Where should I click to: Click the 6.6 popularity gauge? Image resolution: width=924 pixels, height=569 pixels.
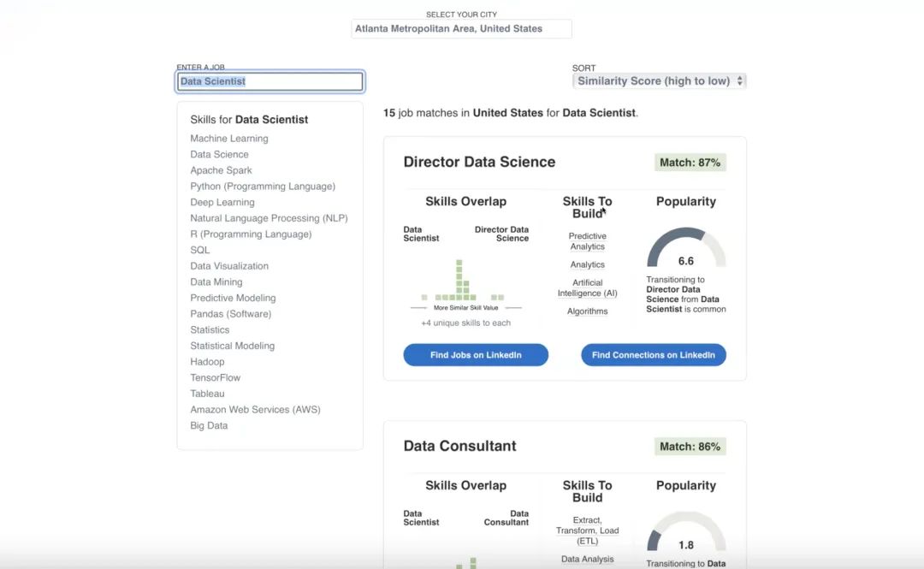(686, 251)
